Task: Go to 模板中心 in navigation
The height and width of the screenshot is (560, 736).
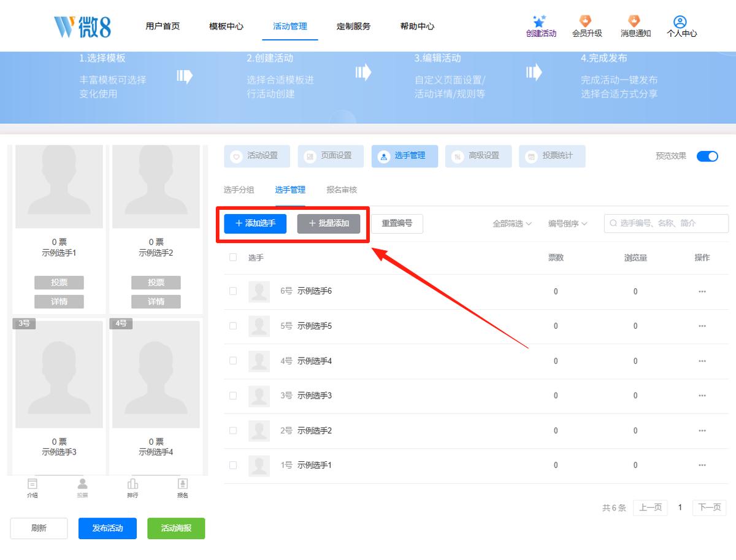Action: 226,26
